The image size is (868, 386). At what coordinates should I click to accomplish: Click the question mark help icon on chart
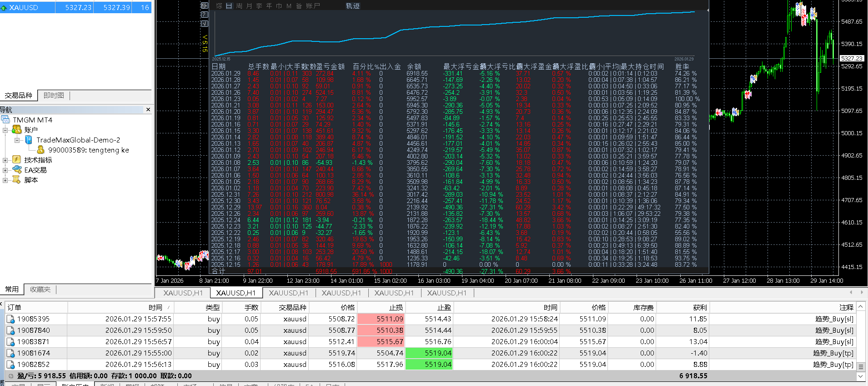[204, 15]
